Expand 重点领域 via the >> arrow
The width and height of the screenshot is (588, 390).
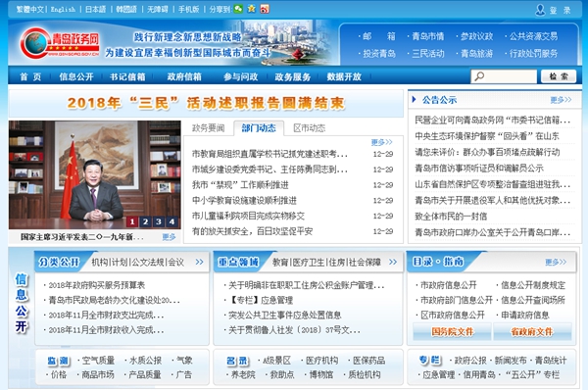393,262
